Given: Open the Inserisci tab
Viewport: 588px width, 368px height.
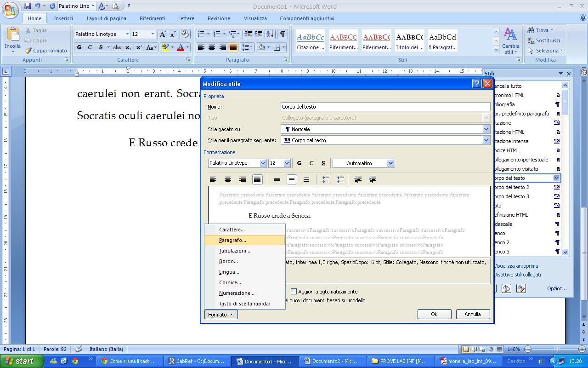Looking at the screenshot, I should coord(63,18).
